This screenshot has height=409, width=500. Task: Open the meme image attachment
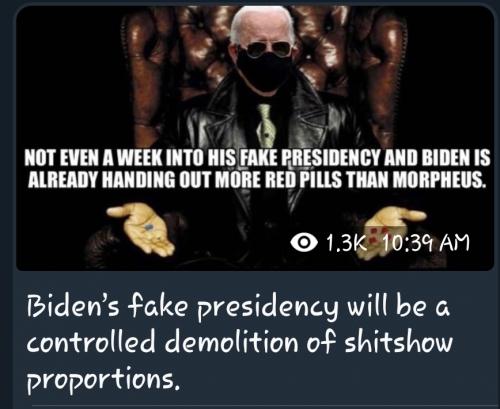coord(255,137)
